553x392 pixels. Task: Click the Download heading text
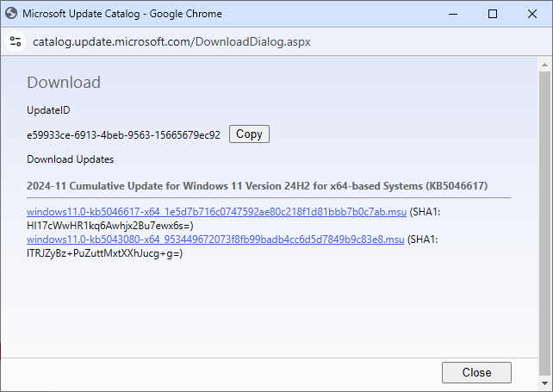64,82
